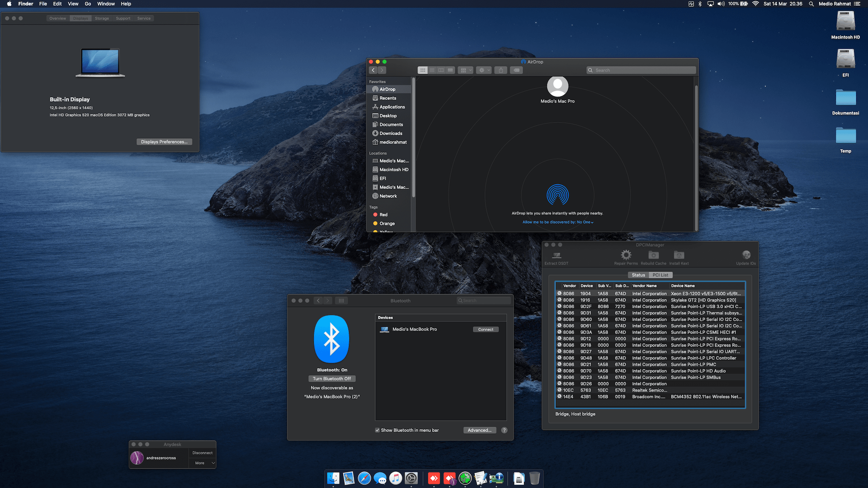Screen dimensions: 868x488
Task: Open Wi-Fi status menu in menu bar
Action: click(755, 4)
